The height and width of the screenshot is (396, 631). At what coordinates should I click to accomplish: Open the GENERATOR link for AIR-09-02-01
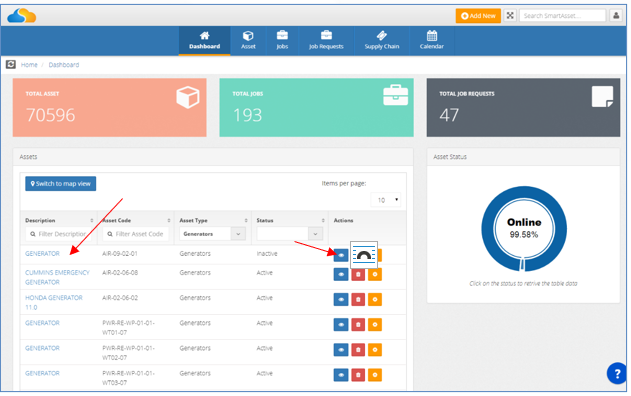tap(42, 254)
